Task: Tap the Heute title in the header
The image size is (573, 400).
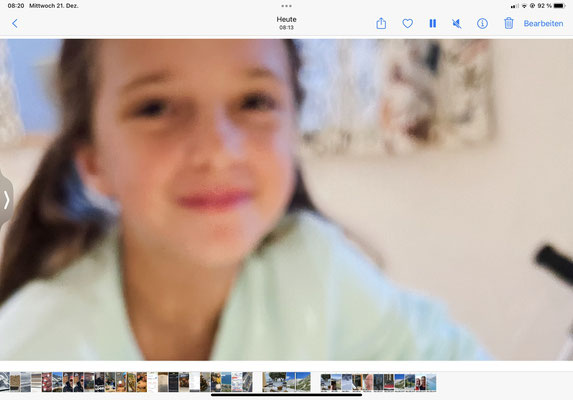Action: click(x=286, y=19)
